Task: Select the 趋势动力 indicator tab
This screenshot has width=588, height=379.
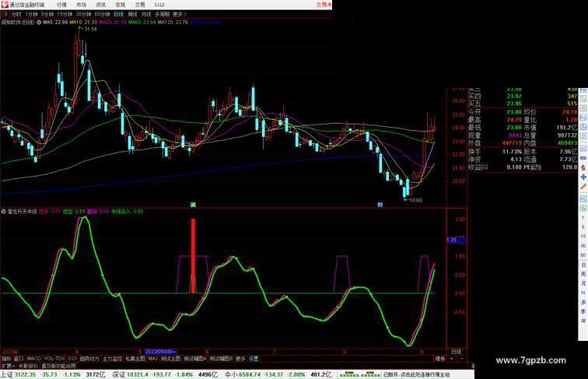Action: pos(89,359)
